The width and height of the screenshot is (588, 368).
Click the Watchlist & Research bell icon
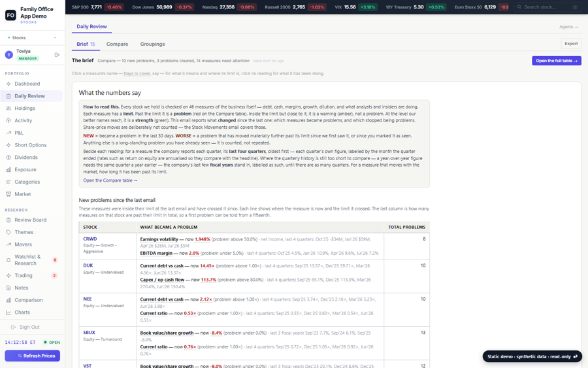(x=8, y=260)
